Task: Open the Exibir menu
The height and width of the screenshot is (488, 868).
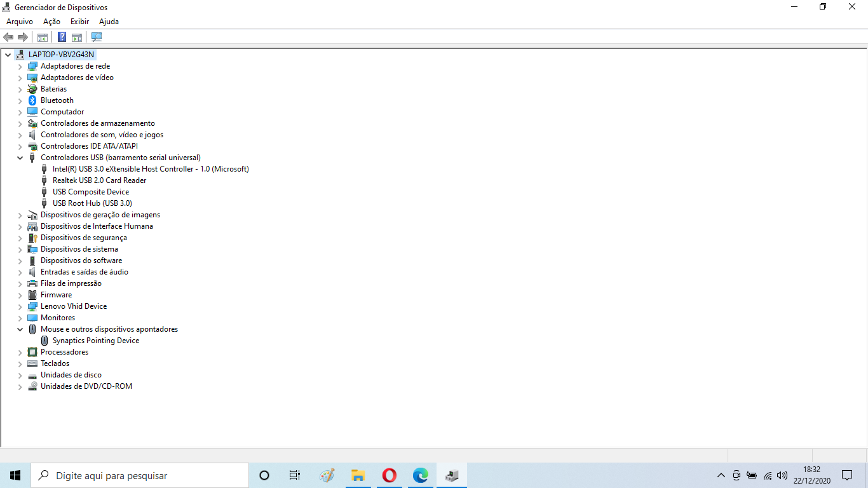Action: click(x=79, y=22)
